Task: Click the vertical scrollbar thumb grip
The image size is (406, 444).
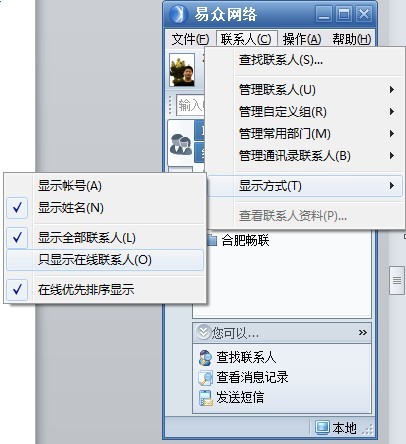Action: tap(397, 281)
